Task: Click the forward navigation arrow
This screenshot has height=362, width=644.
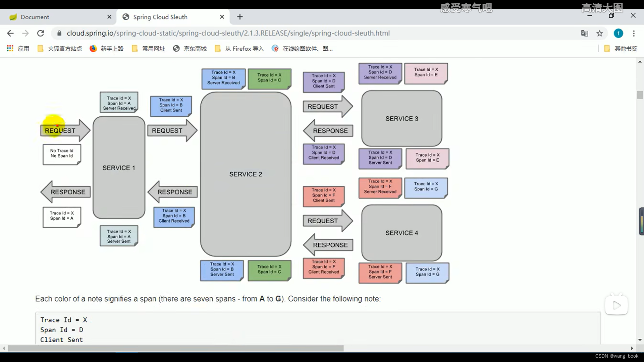Action: click(25, 33)
